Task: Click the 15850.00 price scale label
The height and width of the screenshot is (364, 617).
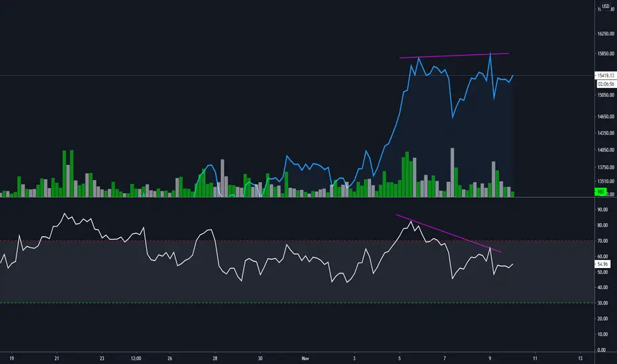Action: coord(606,54)
